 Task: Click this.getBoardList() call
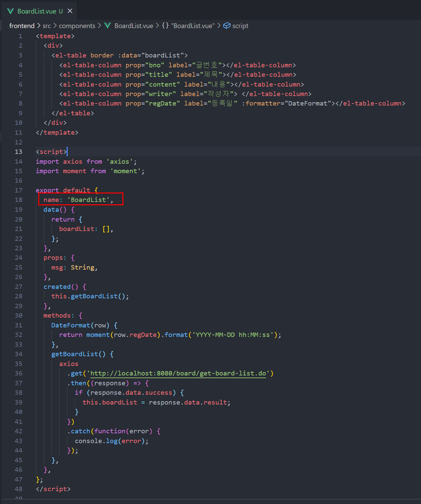tap(90, 296)
